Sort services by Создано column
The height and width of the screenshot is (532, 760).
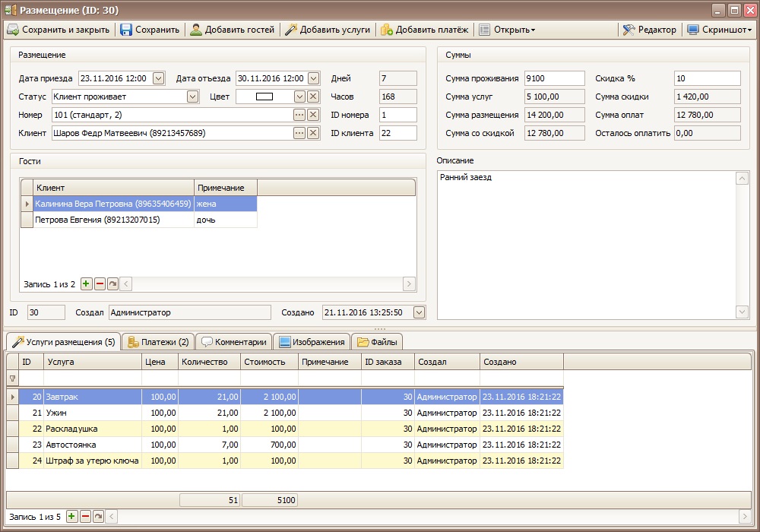521,362
